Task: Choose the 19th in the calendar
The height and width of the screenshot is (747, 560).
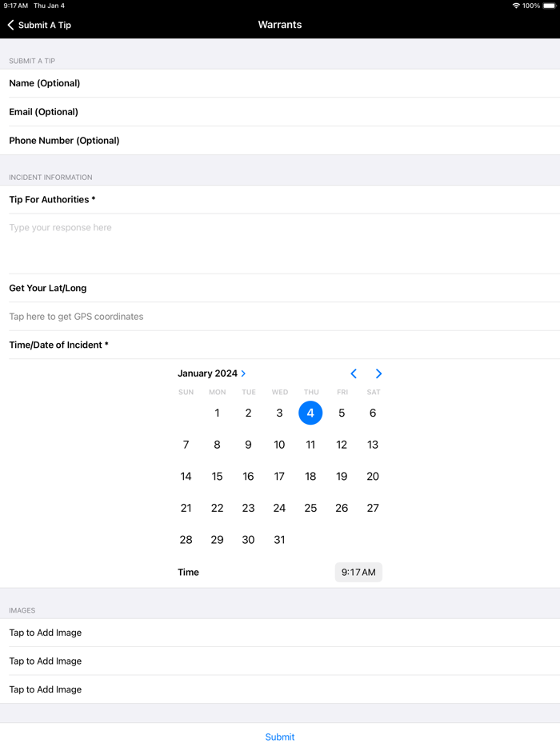Action: 342,477
